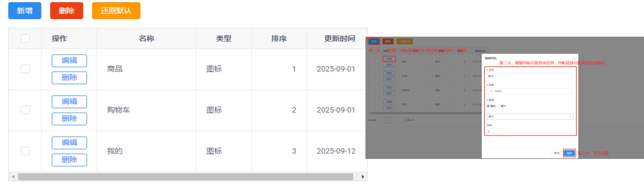
Task: Delete the 我的 navigation entry
Action: [x=69, y=160]
